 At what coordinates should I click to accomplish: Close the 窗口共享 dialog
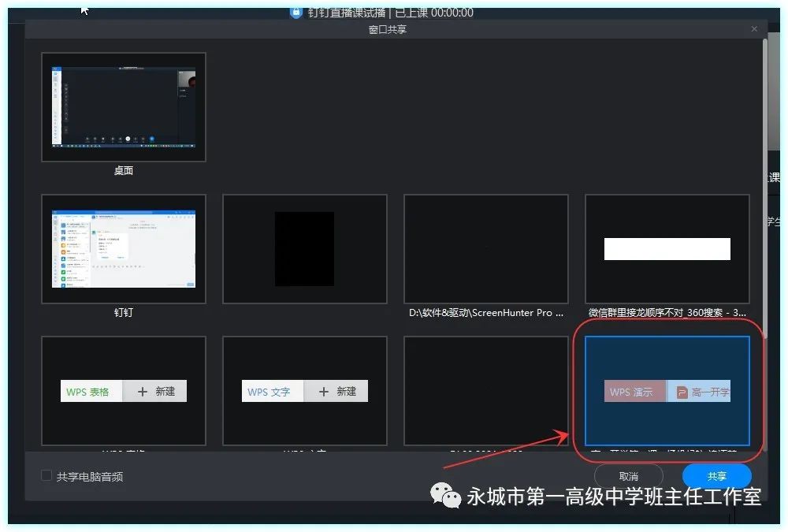(x=754, y=29)
